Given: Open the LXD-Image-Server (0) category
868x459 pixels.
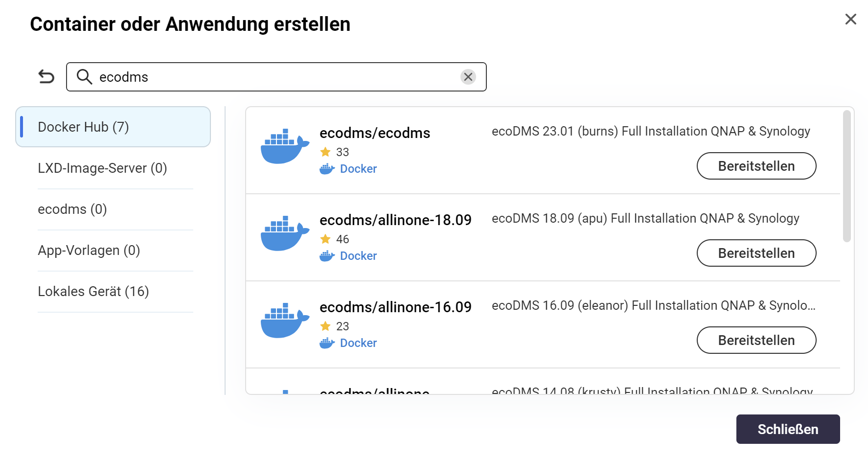Looking at the screenshot, I should click(102, 168).
